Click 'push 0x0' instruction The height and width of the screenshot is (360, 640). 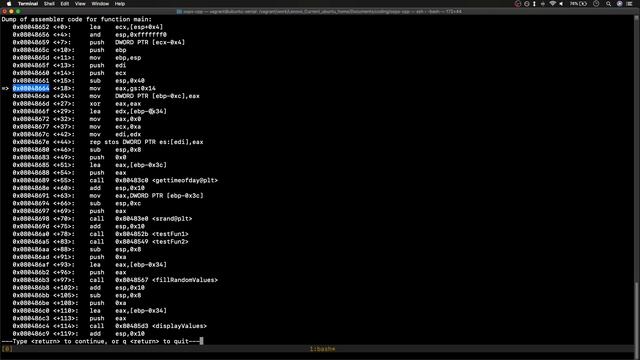point(108,157)
